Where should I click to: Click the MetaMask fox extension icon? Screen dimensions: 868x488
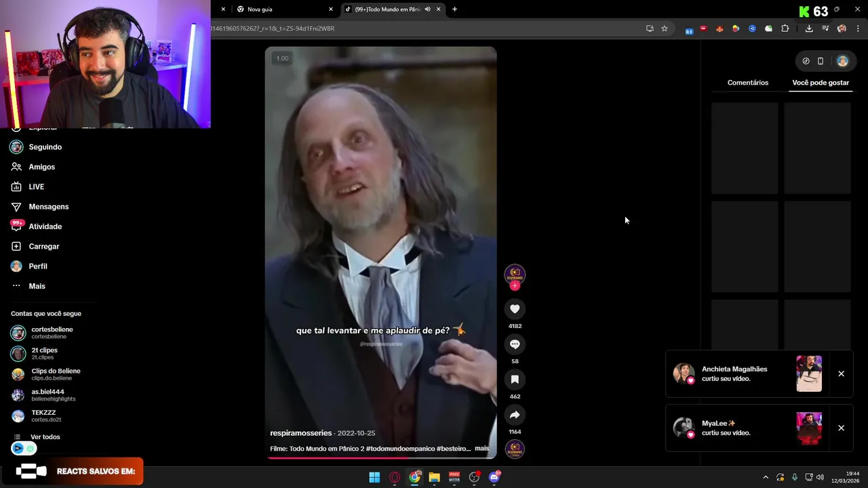719,28
